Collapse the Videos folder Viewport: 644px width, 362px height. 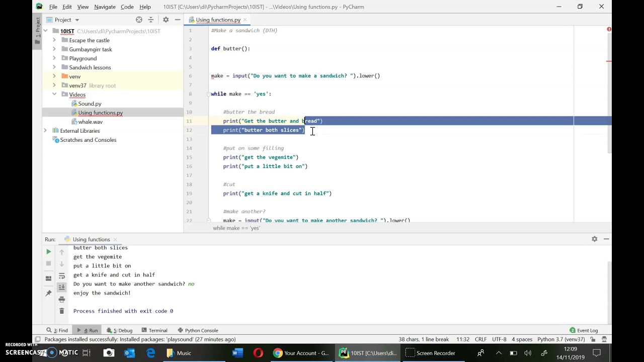[x=54, y=95]
